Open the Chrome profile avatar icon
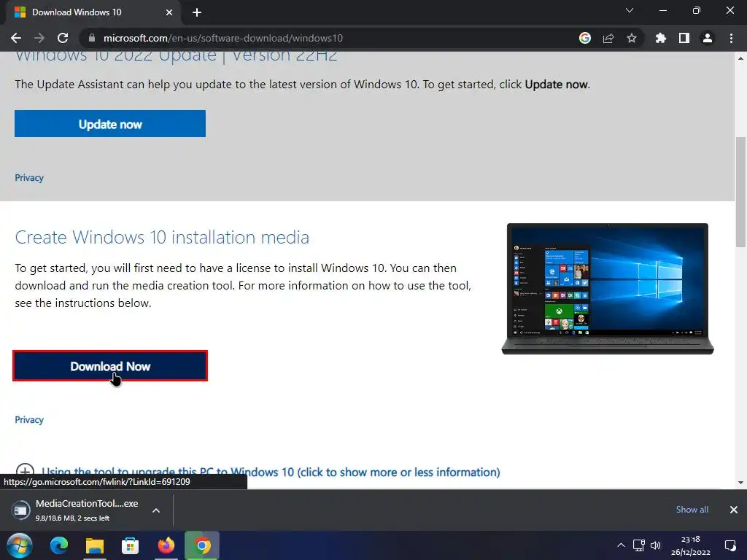Viewport: 747px width, 560px height. click(708, 38)
